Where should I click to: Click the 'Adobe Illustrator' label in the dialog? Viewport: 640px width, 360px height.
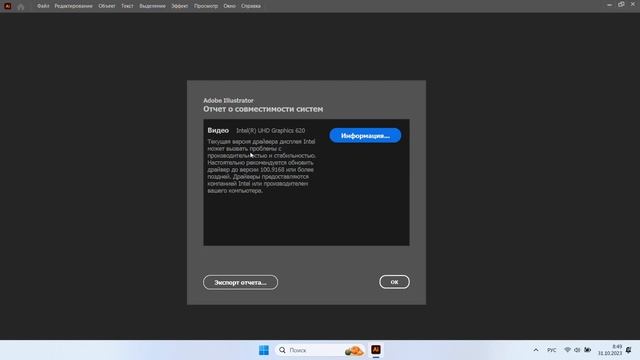click(x=228, y=100)
